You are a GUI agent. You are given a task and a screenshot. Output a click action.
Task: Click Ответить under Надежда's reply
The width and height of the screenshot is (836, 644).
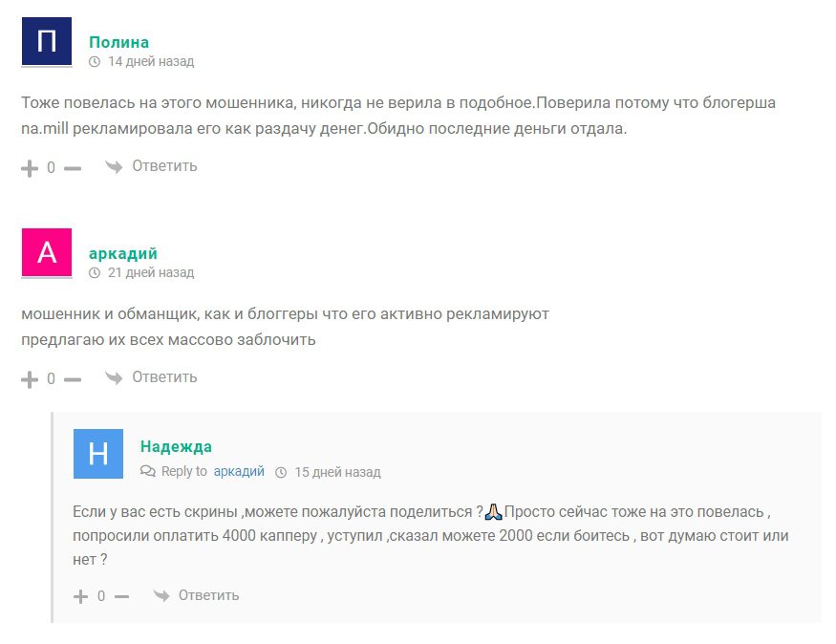click(x=208, y=595)
